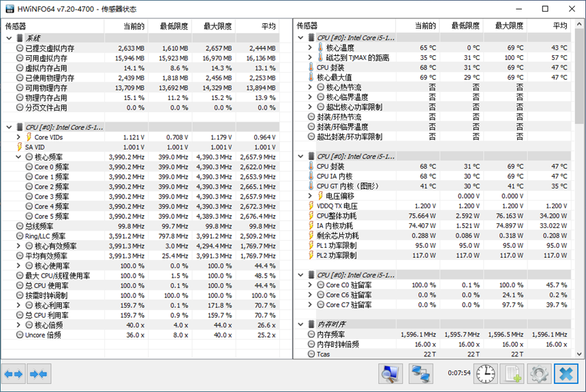
Task: Expand the 磁芯到 TjMAX 的距离 row
Action: tap(310, 57)
